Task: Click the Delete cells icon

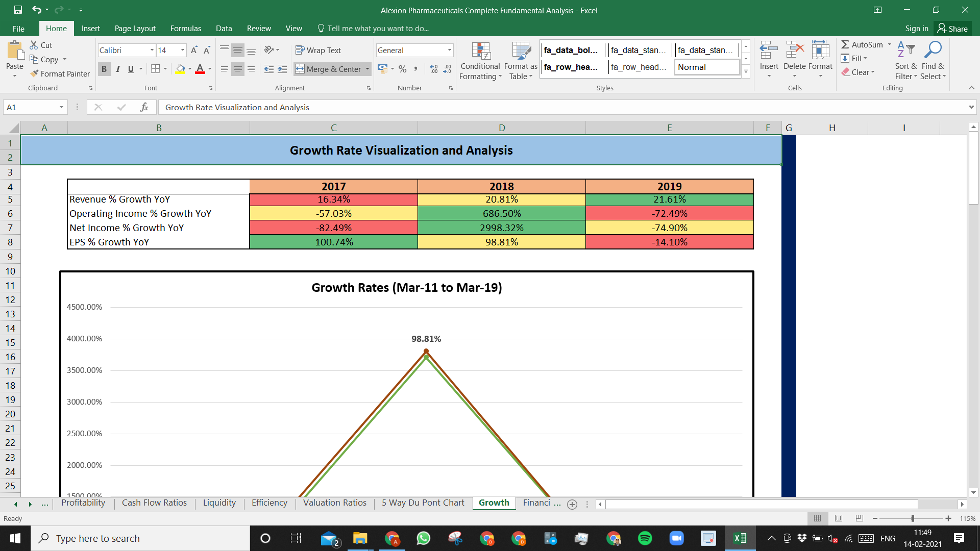Action: [x=795, y=50]
